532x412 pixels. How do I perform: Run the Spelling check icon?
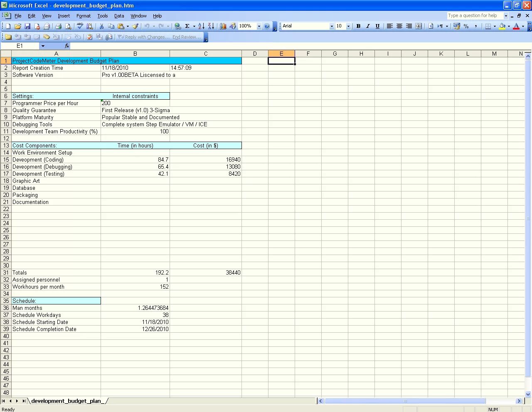click(x=80, y=26)
